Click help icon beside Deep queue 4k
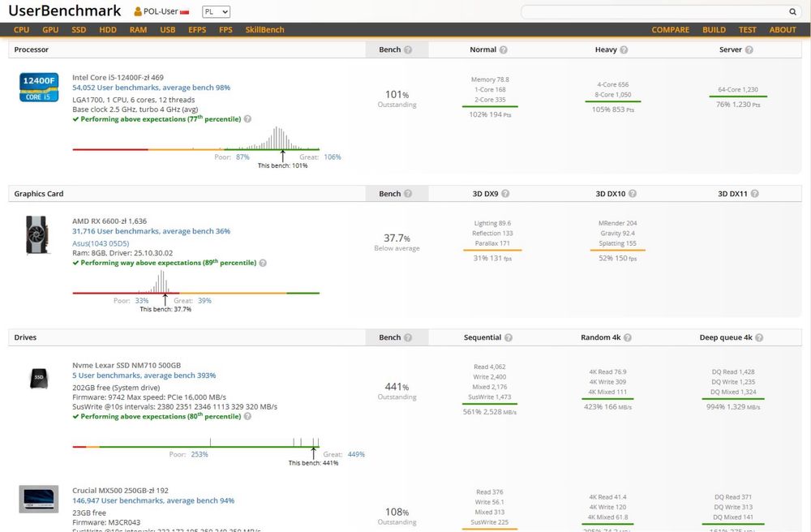Screen dimensions: 811x532 [759, 337]
